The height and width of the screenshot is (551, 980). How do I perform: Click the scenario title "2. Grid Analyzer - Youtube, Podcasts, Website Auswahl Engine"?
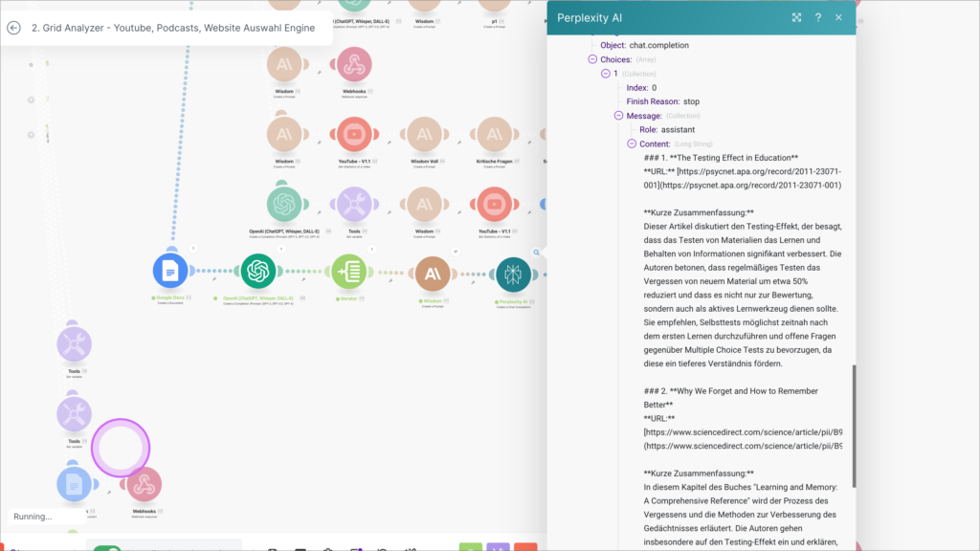pyautogui.click(x=173, y=28)
